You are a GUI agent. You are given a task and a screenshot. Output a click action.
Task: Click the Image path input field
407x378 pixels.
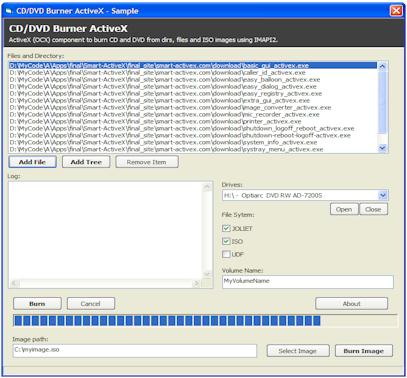(135, 351)
